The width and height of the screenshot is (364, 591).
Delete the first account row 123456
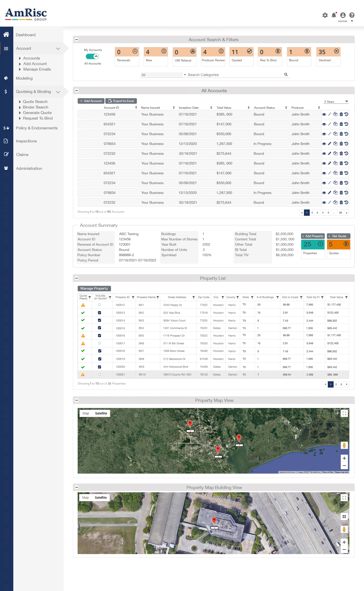click(341, 115)
